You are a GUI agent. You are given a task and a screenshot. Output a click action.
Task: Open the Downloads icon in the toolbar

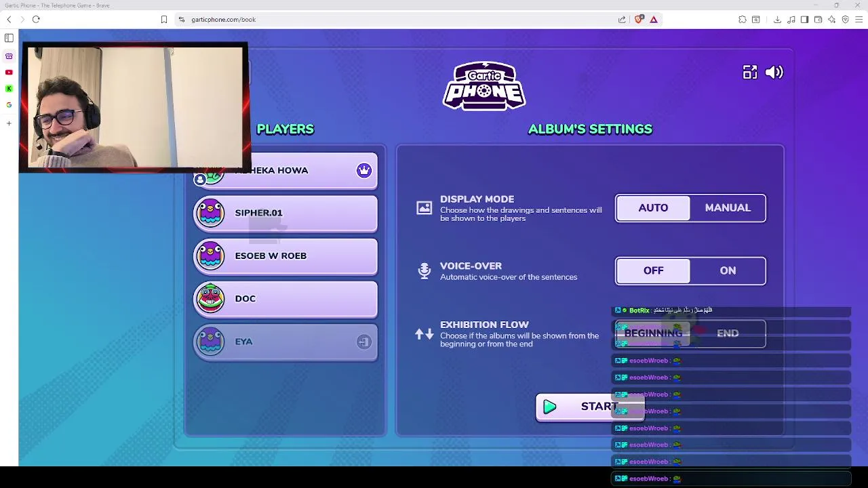pos(777,20)
